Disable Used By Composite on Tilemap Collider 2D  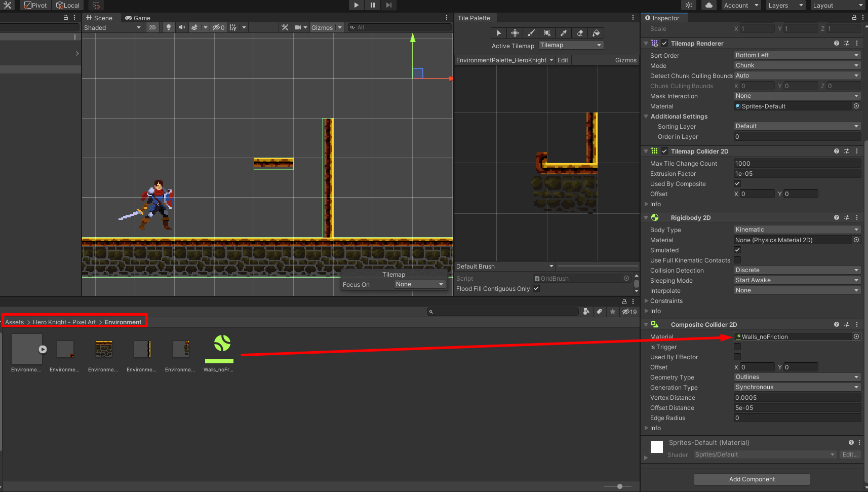(737, 183)
